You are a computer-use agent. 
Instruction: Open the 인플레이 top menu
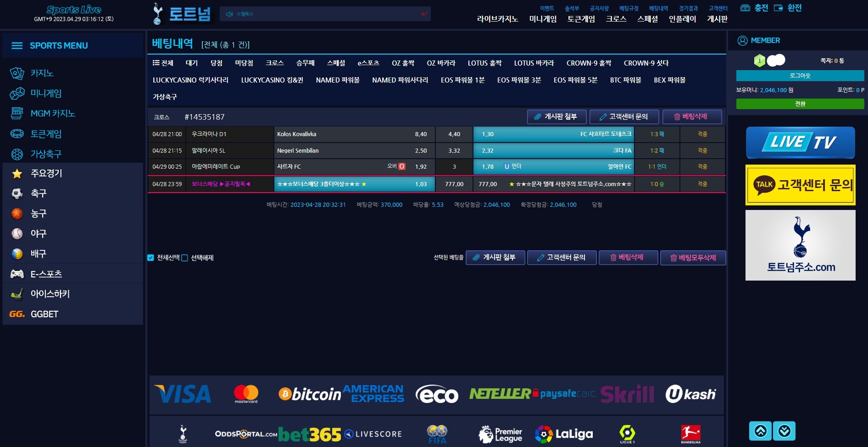coord(683,19)
